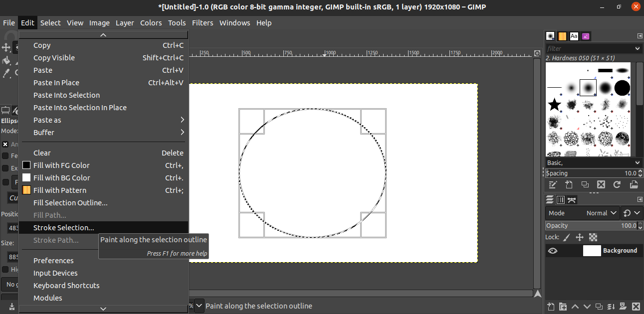Image resolution: width=644 pixels, height=314 pixels.
Task: Create a new layer from the Layers panel
Action: tap(551, 307)
